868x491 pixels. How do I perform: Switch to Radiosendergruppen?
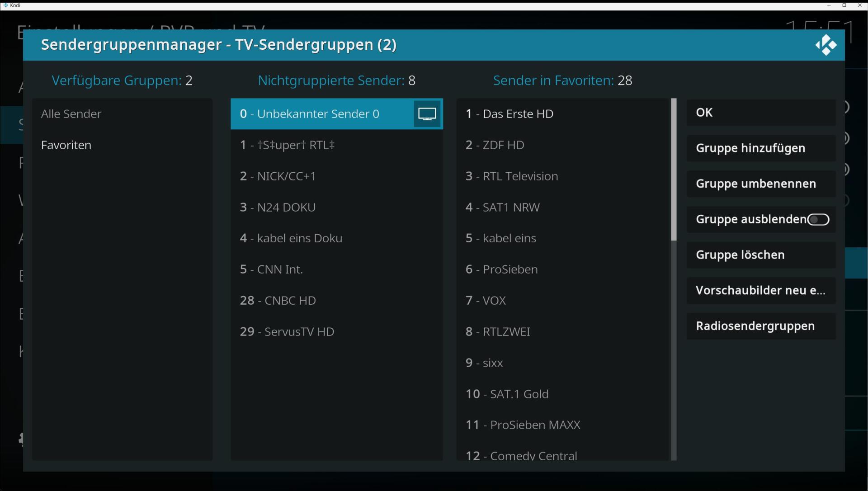pos(761,326)
